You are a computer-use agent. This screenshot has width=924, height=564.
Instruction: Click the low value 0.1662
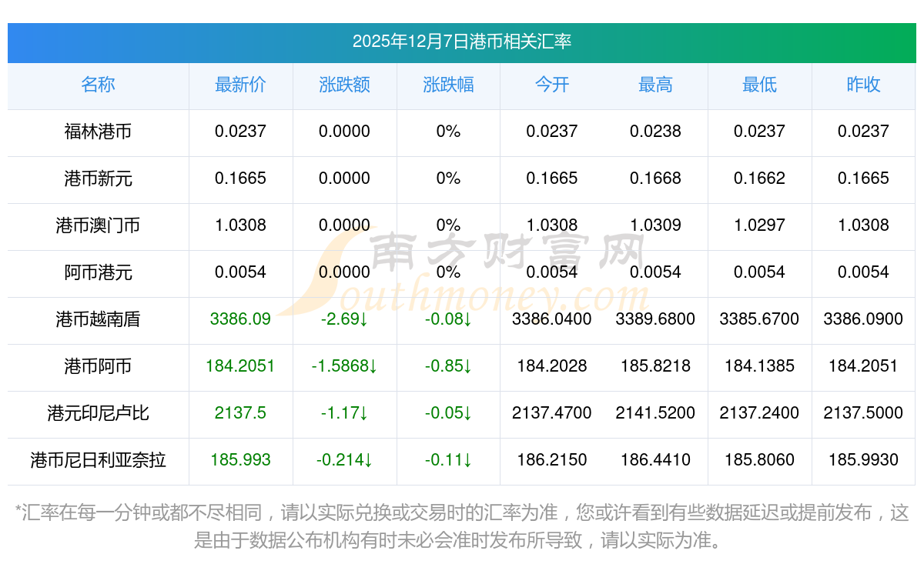(759, 179)
